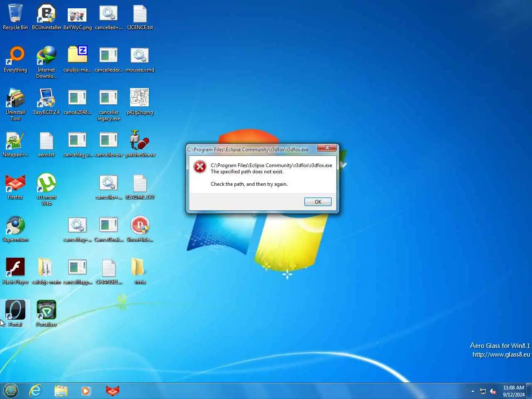Select the cancelfag+... batch file icon
This screenshot has height=399, width=532.
77,229
